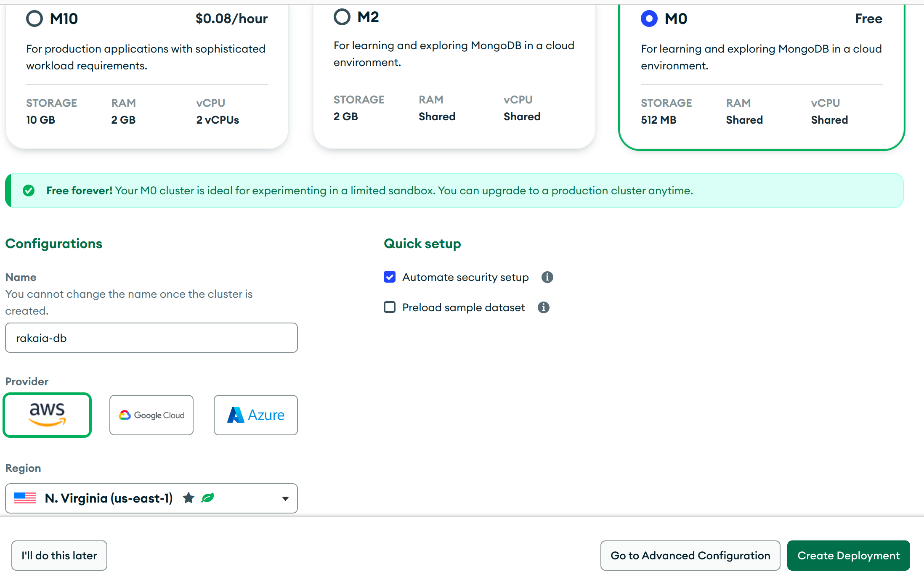Screen dimensions: 924x585
Task: Click the cluster Name input field
Action: coord(151,338)
